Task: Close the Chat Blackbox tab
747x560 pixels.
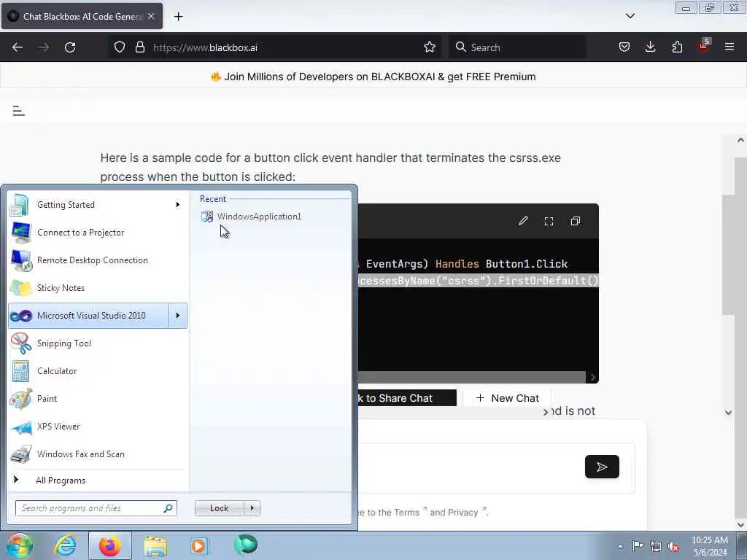Action: 151,16
